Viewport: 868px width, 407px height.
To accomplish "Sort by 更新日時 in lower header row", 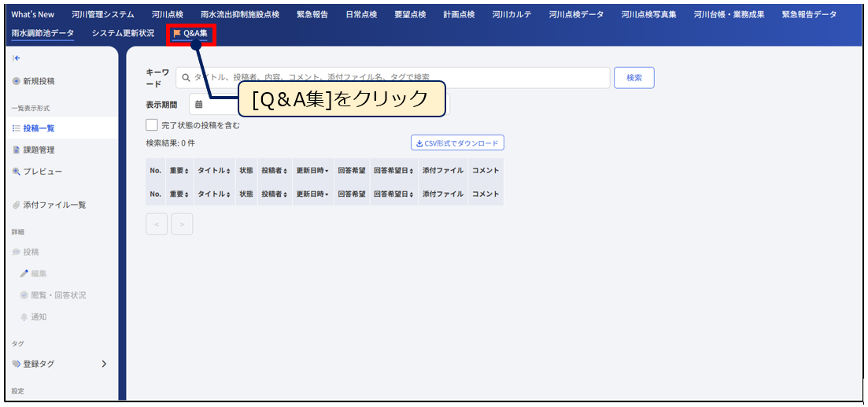I will coord(312,194).
